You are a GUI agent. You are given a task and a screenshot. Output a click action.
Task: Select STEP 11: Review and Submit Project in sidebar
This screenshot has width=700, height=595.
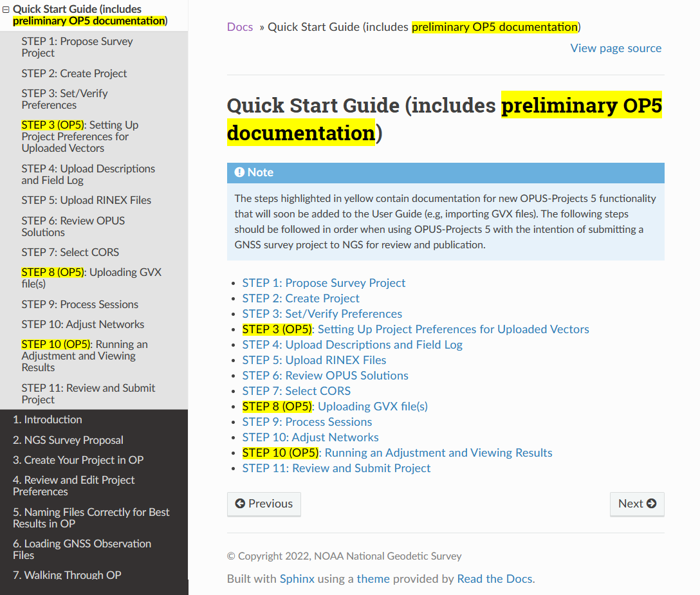coord(88,394)
